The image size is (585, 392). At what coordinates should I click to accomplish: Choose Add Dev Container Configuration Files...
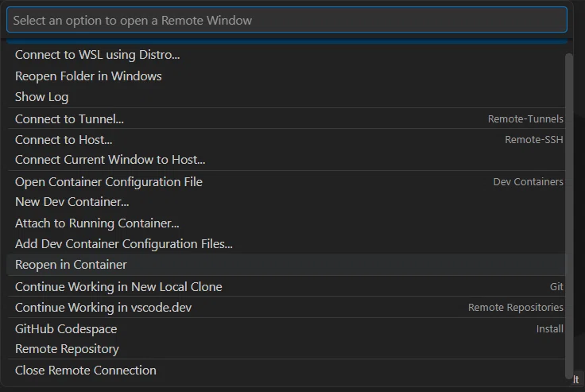coord(286,244)
